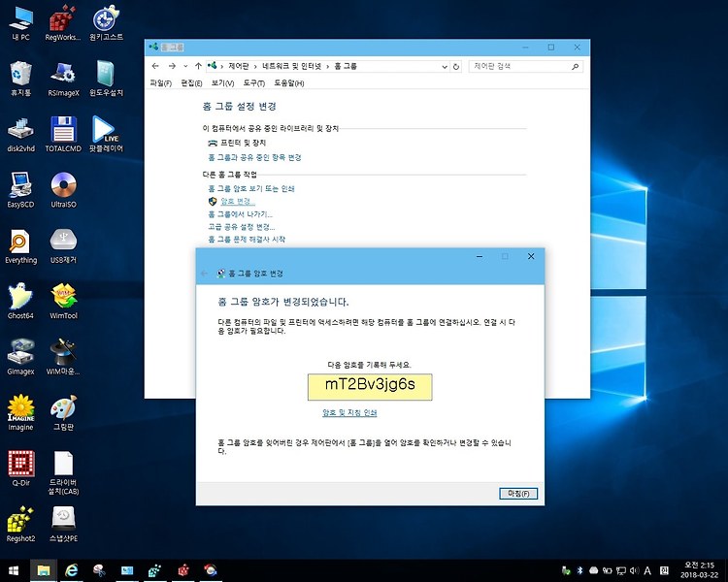Image resolution: width=728 pixels, height=582 pixels.
Task: Click 홈 그룹과 공유 중인 항목 변경 link
Action: [x=254, y=158]
